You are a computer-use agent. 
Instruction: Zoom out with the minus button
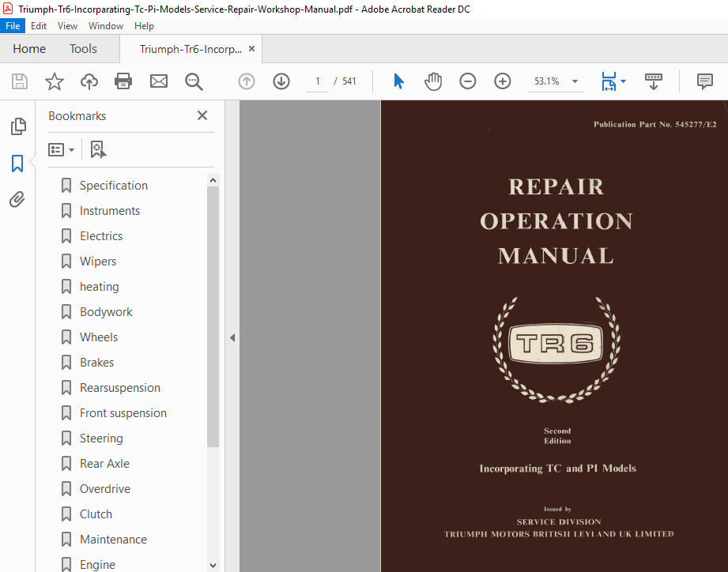(x=467, y=81)
